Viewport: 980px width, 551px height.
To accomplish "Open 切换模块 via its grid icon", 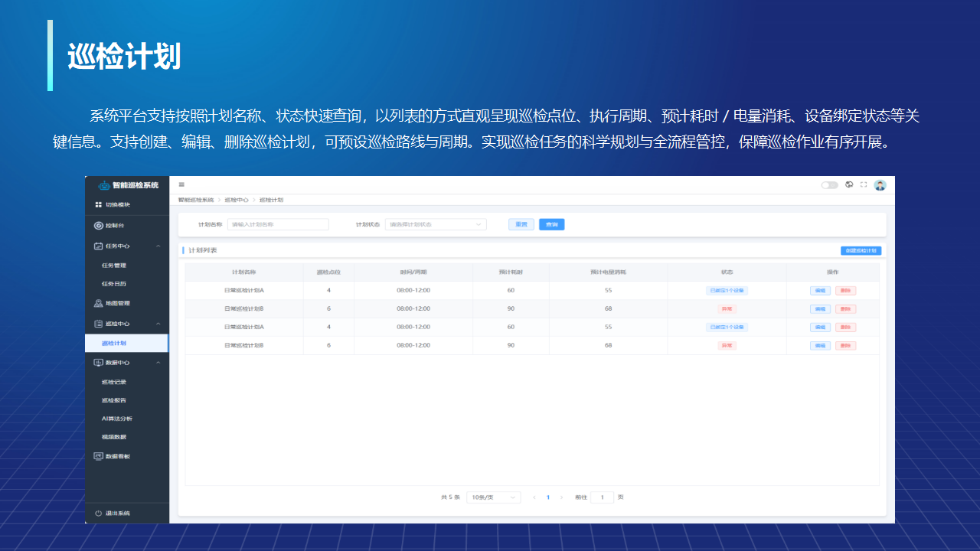I will tap(98, 205).
